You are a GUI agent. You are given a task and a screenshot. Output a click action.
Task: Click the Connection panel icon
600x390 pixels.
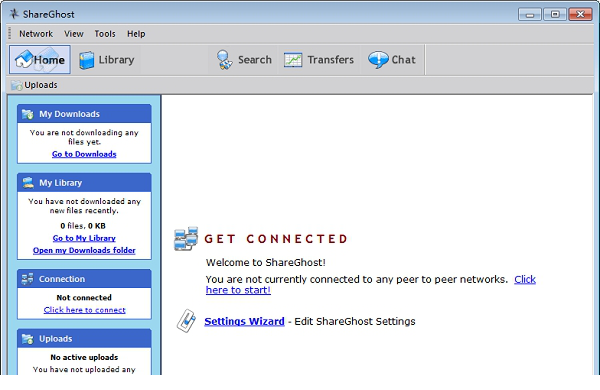28,279
